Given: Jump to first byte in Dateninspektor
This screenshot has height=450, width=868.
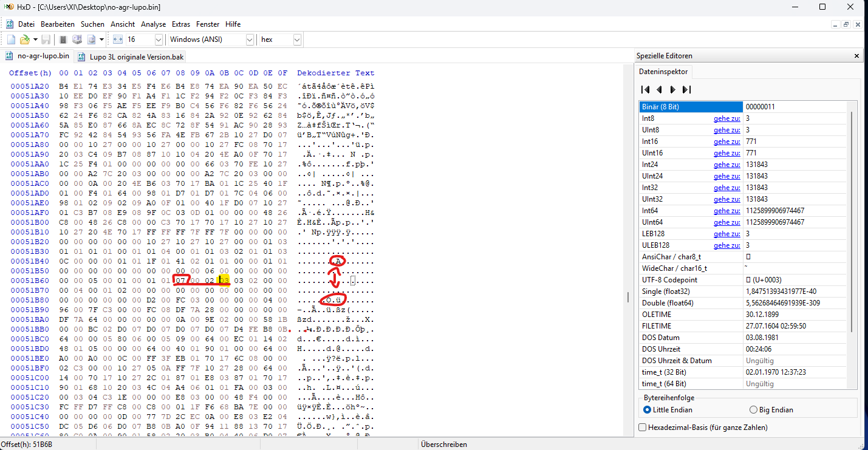Looking at the screenshot, I should point(645,89).
